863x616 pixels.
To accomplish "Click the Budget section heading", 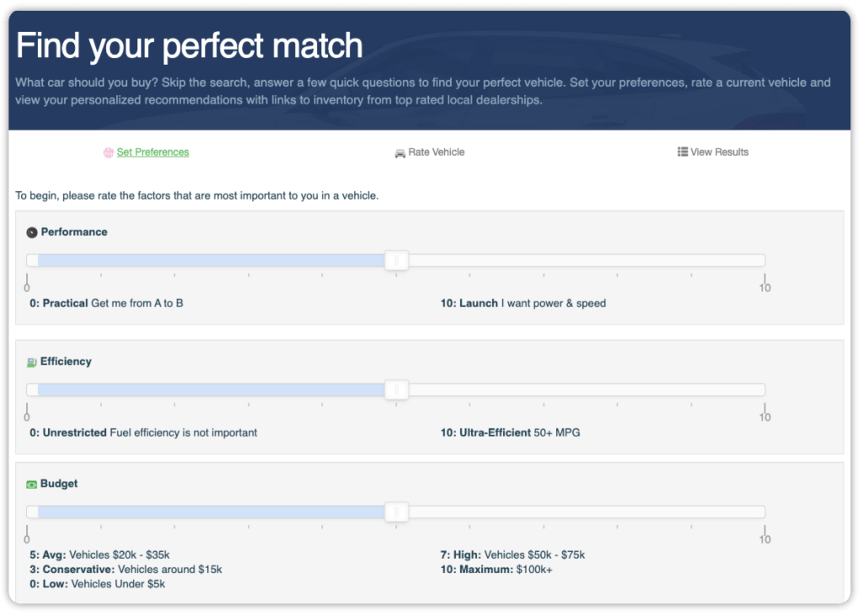I will [59, 484].
